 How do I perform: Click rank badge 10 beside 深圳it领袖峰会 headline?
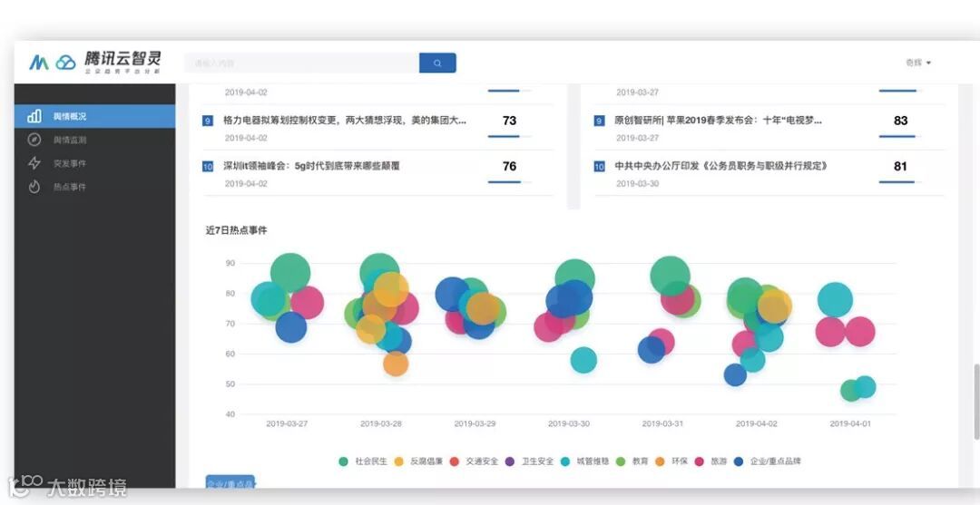click(208, 167)
